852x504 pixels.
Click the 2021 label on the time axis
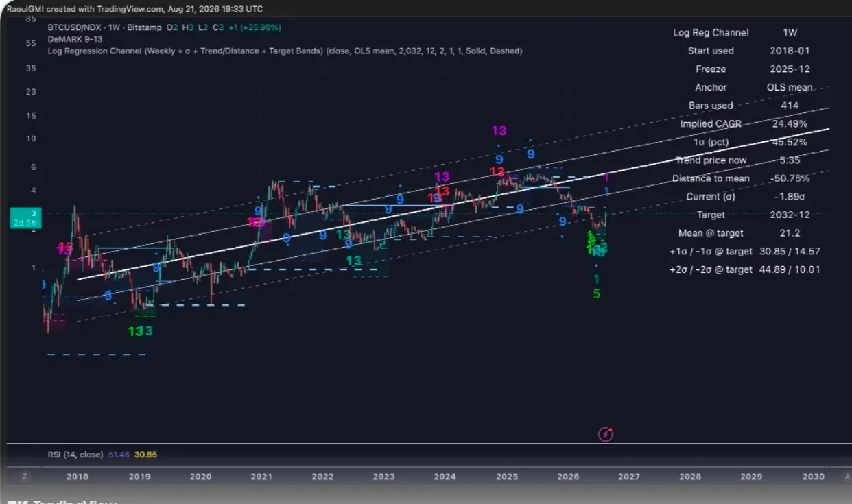click(261, 477)
